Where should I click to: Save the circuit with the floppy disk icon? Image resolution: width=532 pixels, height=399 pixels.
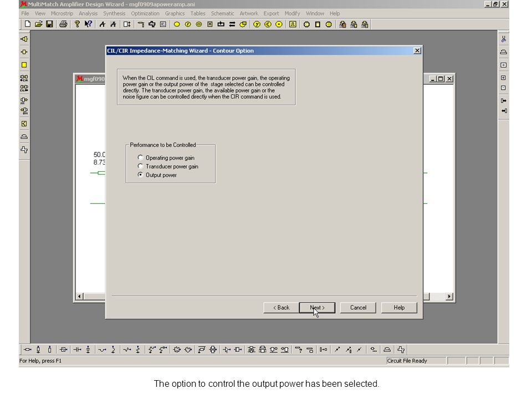click(x=49, y=24)
